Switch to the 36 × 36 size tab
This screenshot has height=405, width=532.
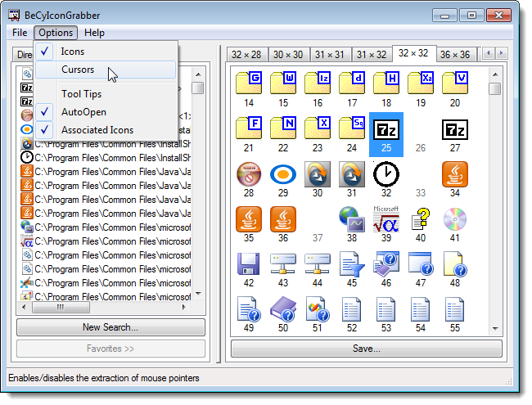(455, 55)
